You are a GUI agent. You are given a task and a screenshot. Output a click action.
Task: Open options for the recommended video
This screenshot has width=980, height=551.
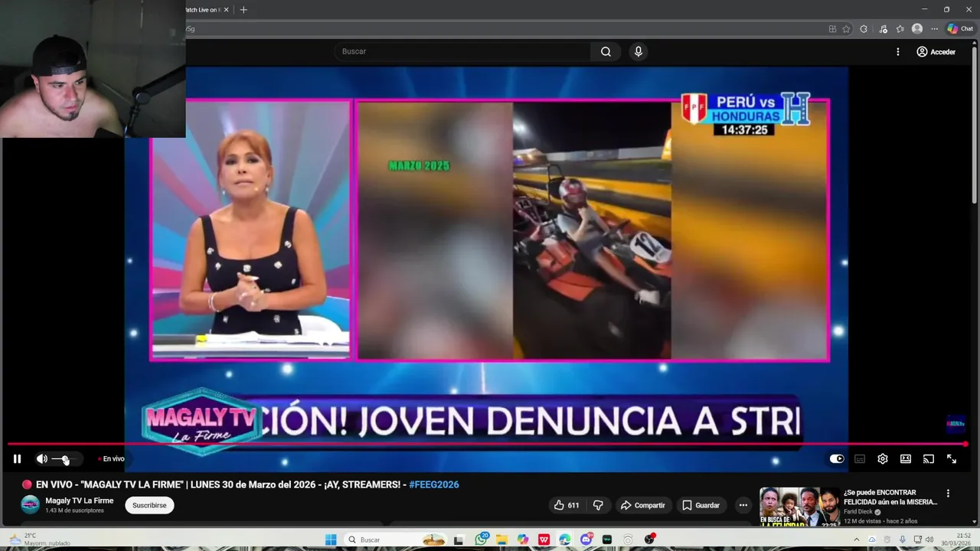948,494
